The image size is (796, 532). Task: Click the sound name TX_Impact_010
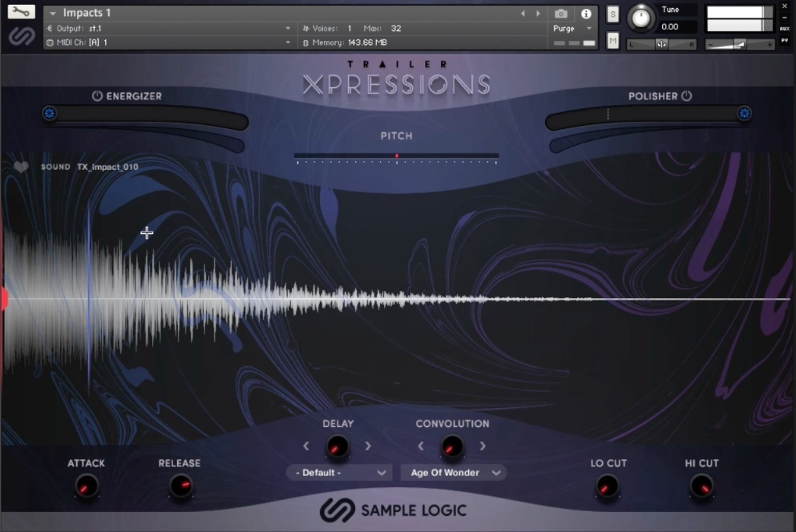[x=107, y=167]
